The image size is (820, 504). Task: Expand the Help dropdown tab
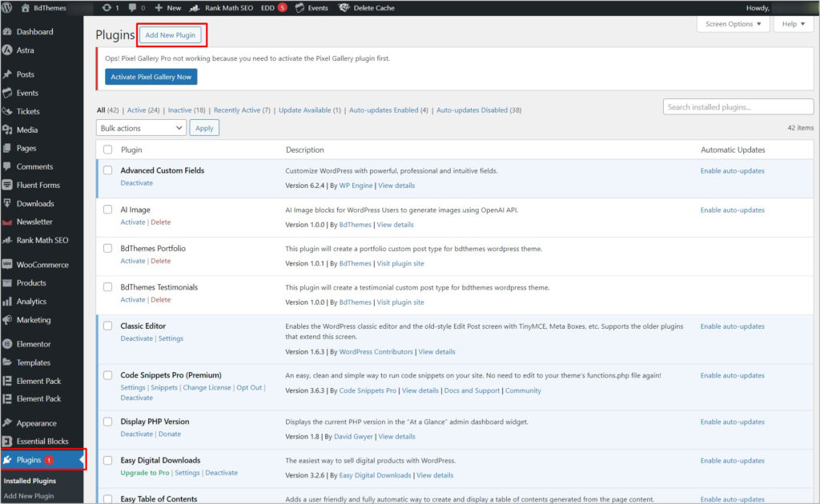(794, 24)
